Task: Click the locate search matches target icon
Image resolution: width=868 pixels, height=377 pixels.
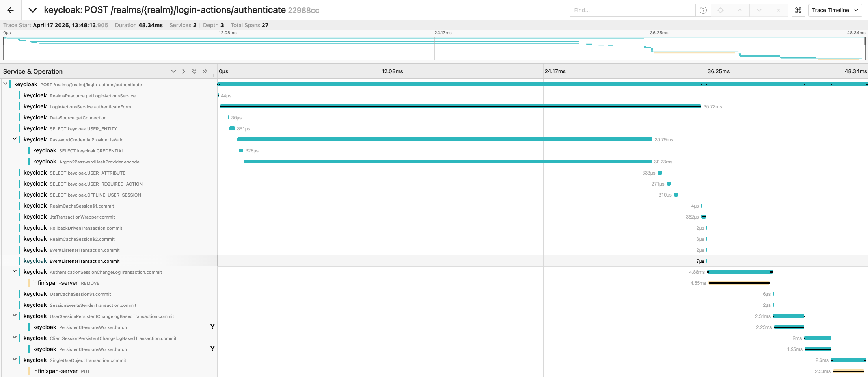Action: coord(721,10)
